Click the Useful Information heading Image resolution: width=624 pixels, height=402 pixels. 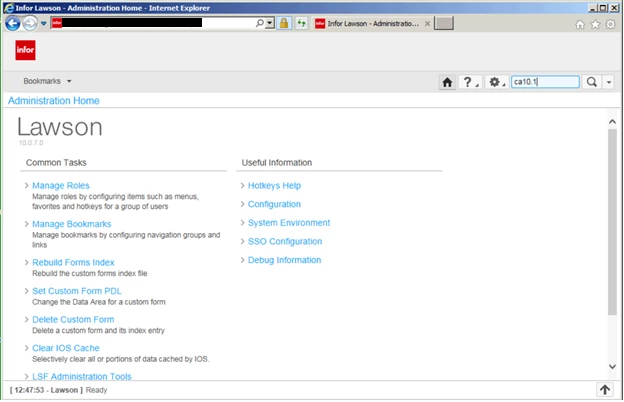(x=277, y=163)
